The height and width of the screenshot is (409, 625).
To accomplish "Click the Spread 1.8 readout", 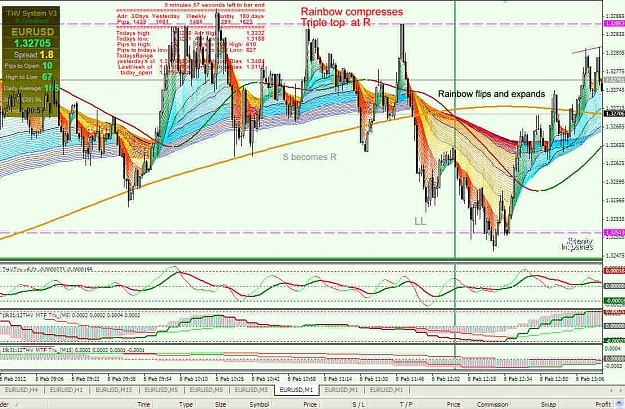I will click(x=33, y=55).
